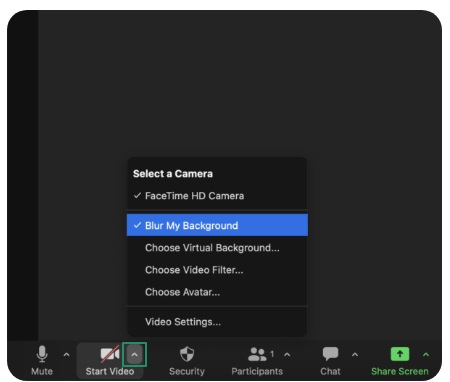Open audio options arrow beside Mute
The width and height of the screenshot is (450, 382).
(67, 355)
